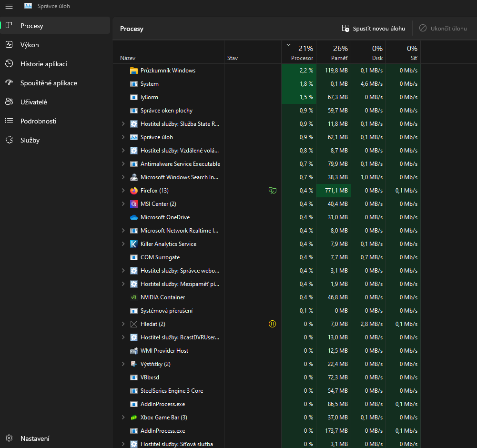Click the NVIDIA Container icon

(x=134, y=297)
